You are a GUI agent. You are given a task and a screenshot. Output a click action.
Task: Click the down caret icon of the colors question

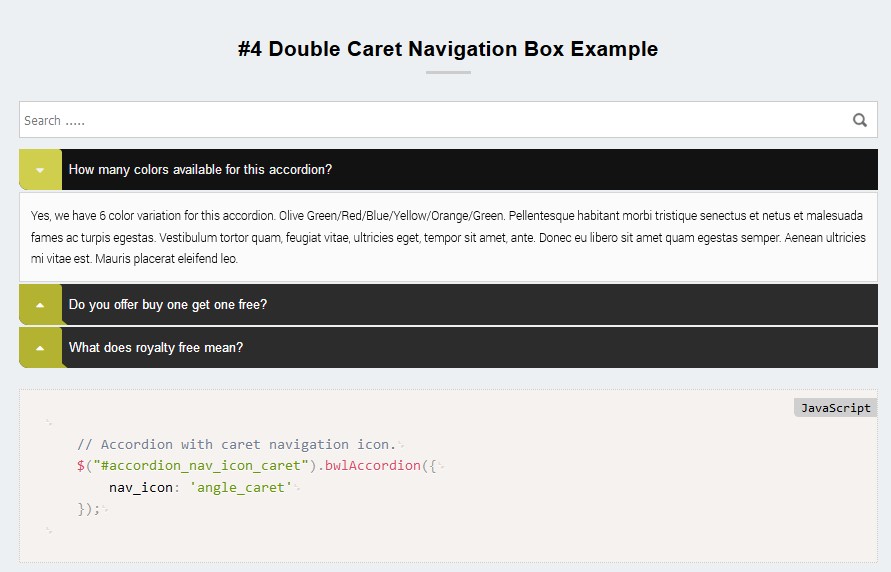40,170
